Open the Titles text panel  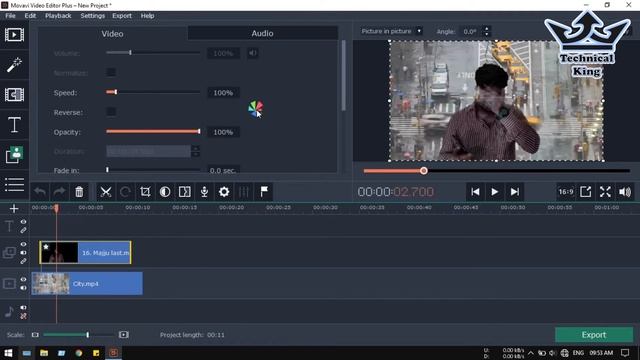coord(14,124)
